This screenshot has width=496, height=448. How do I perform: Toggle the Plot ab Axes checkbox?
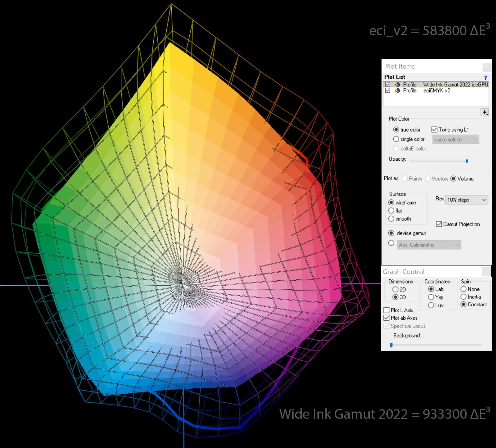[386, 318]
